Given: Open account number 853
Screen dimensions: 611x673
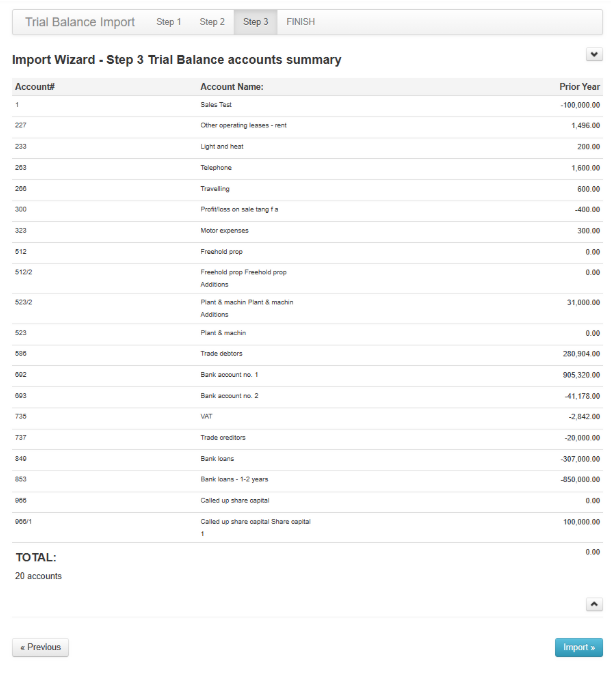Looking at the screenshot, I should coord(21,478).
